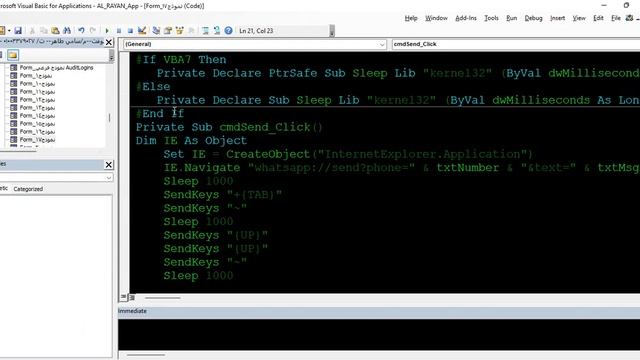Click the line "Private Sub cmdSend_Click()"
The height and width of the screenshot is (360, 640).
pos(229,127)
